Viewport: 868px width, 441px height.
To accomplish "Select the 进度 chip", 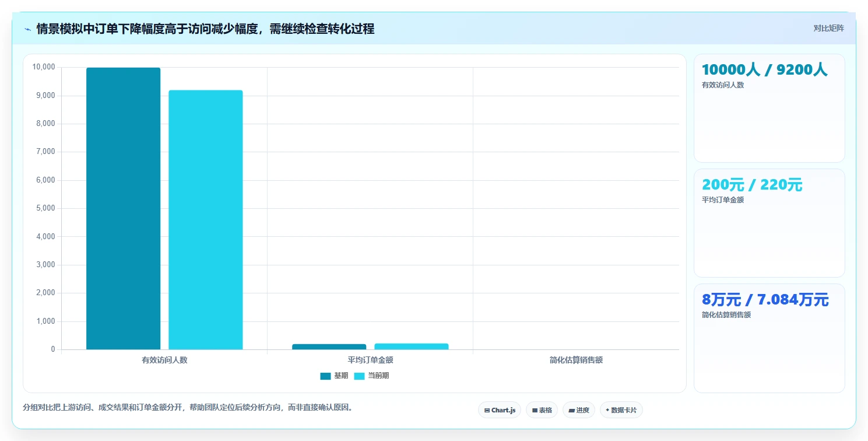I will pos(578,410).
